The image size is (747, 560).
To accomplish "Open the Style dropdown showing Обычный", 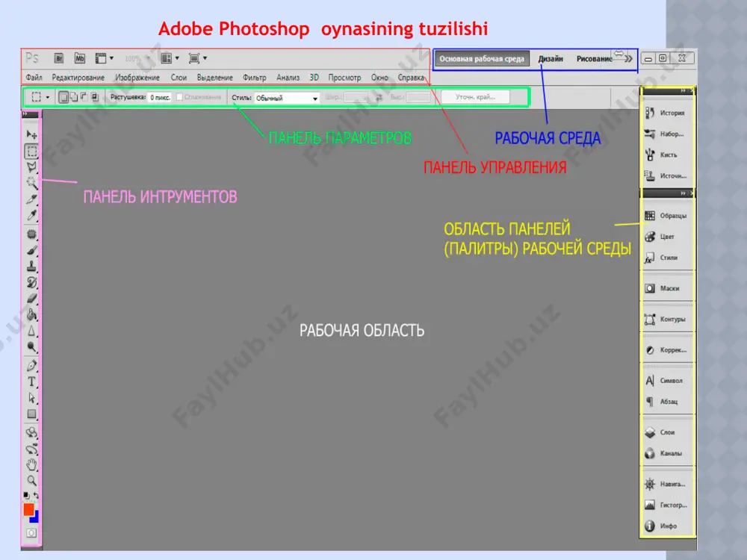I will click(286, 98).
